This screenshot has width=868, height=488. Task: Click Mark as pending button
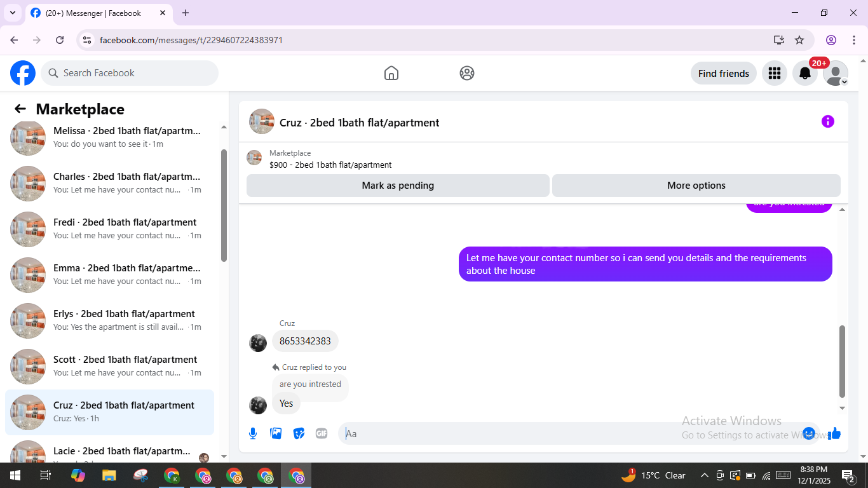[x=398, y=186]
